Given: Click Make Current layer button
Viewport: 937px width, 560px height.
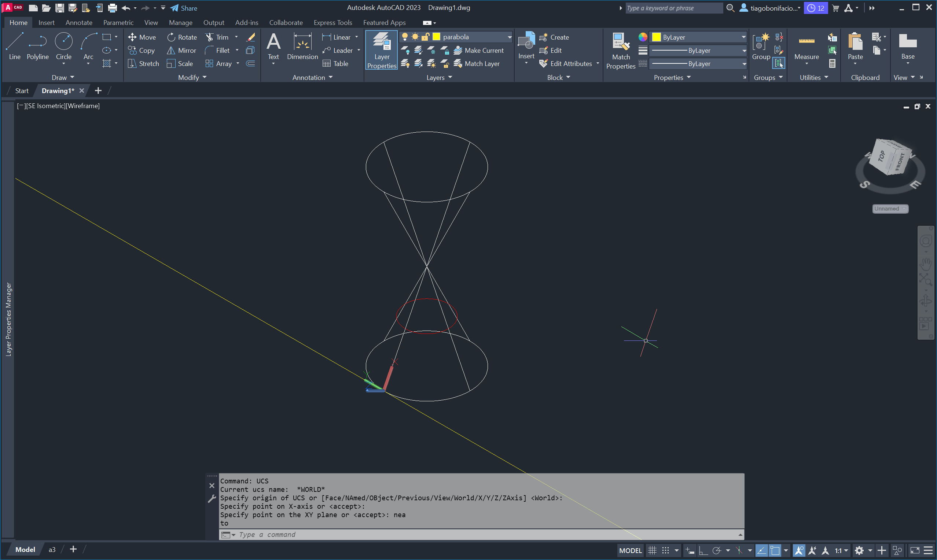Looking at the screenshot, I should coord(479,50).
